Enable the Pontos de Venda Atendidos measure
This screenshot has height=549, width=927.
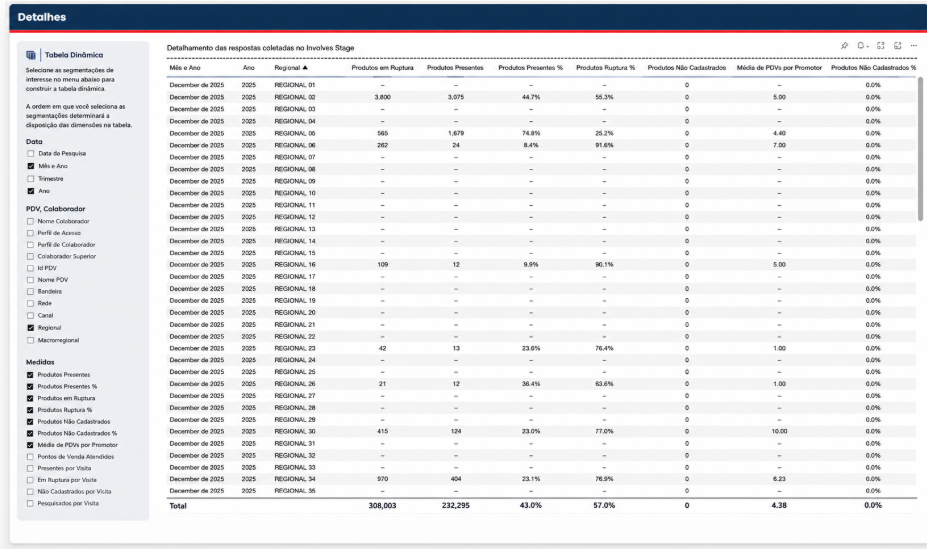30,457
